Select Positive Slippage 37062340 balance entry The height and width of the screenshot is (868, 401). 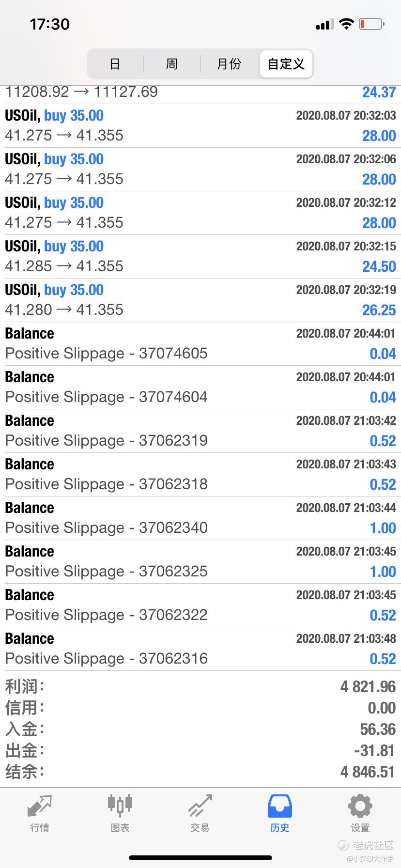200,518
